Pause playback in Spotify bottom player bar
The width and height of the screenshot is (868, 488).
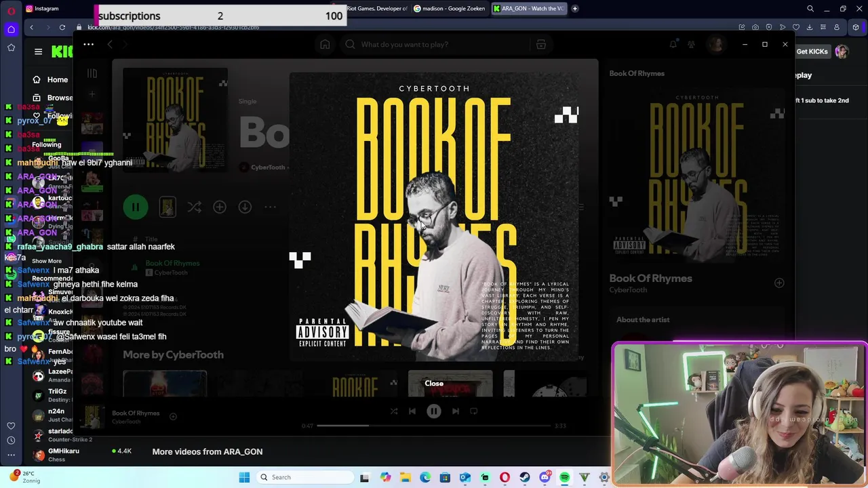pos(434,411)
